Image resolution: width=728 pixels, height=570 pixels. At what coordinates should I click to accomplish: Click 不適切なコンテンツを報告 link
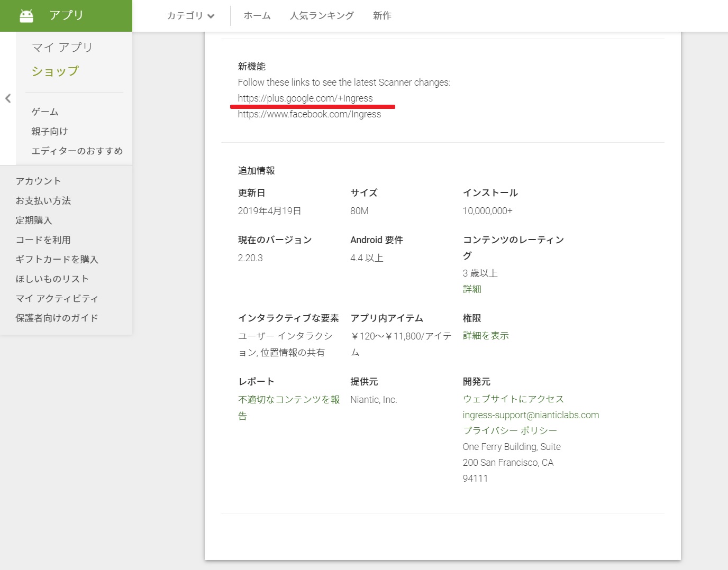click(x=289, y=408)
